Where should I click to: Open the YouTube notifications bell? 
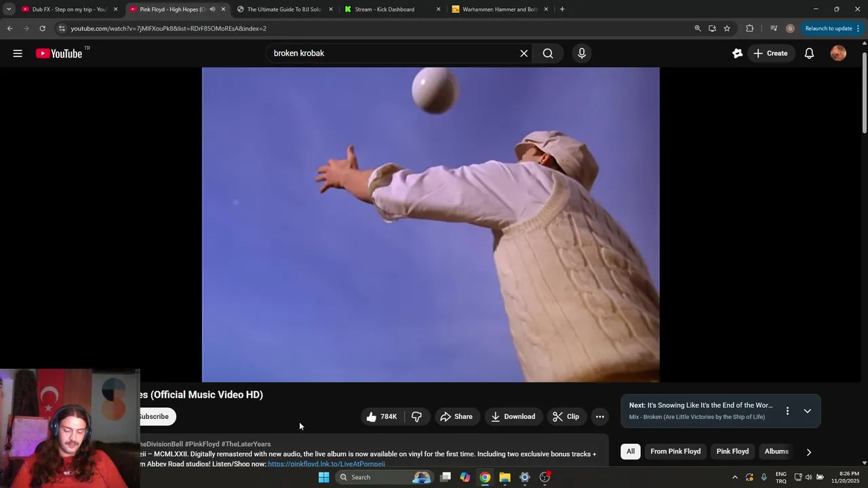pos(809,54)
